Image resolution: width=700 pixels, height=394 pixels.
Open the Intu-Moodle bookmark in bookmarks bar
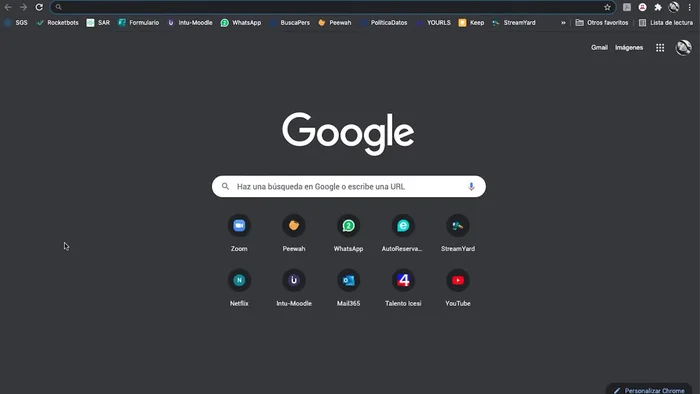[x=190, y=23]
